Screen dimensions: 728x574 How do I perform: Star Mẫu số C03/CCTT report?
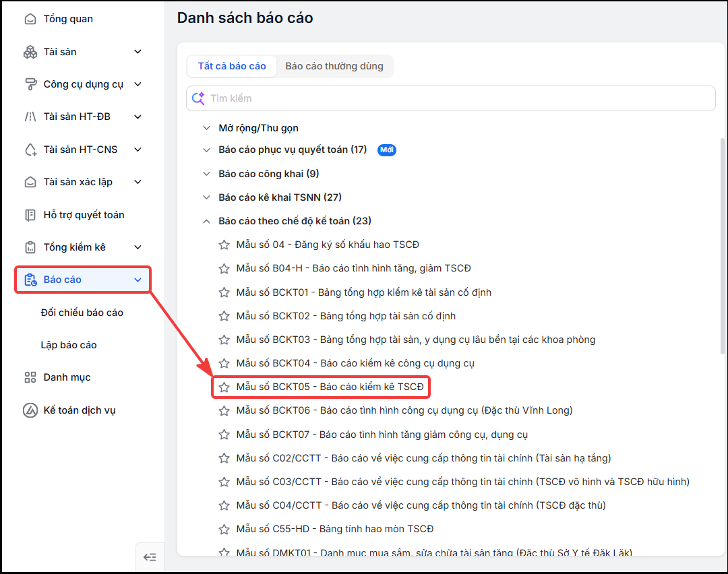[224, 482]
